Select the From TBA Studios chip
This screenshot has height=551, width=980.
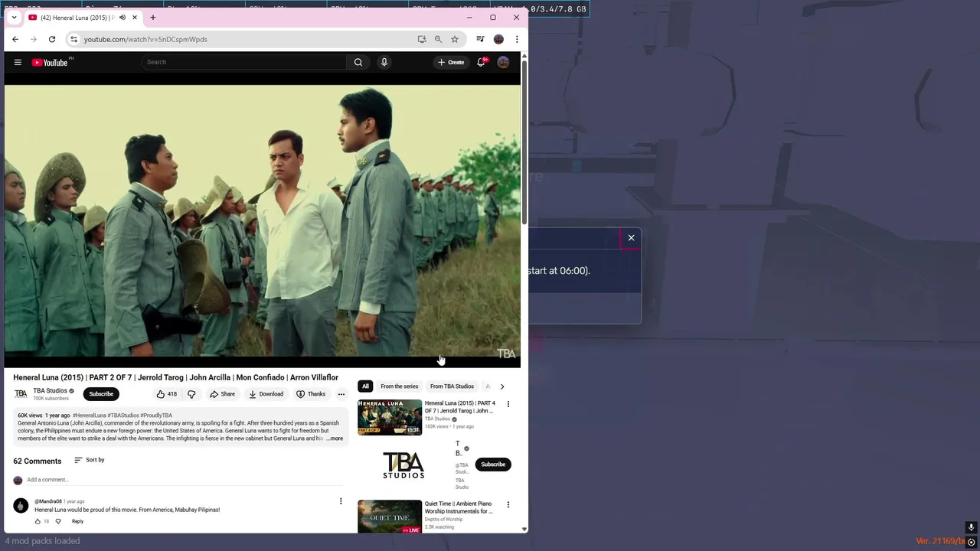pos(452,386)
